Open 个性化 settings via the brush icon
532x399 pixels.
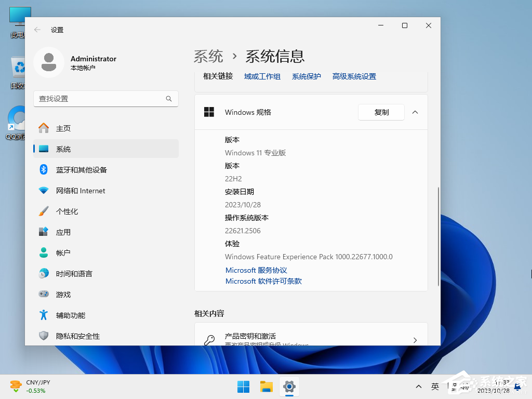pos(44,211)
